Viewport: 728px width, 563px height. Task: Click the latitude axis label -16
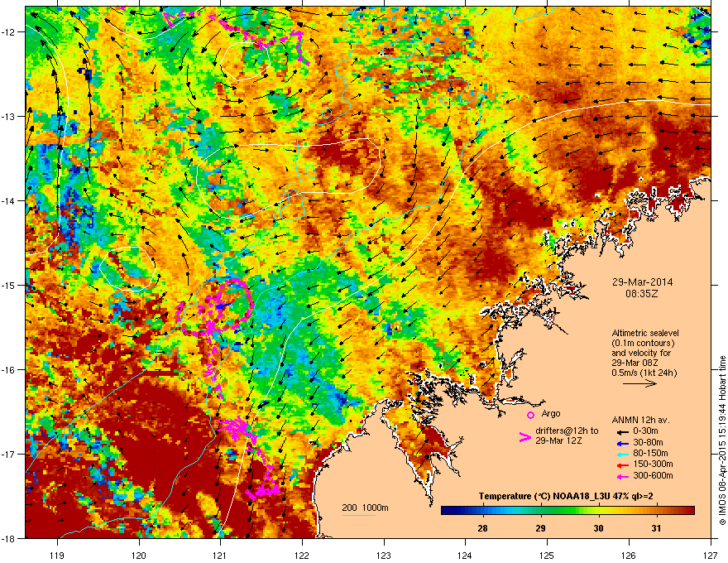click(x=9, y=370)
